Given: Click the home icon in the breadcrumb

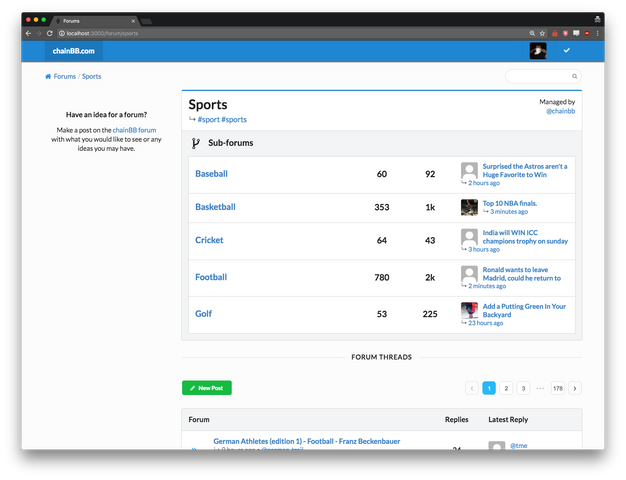Looking at the screenshot, I should click(48, 76).
